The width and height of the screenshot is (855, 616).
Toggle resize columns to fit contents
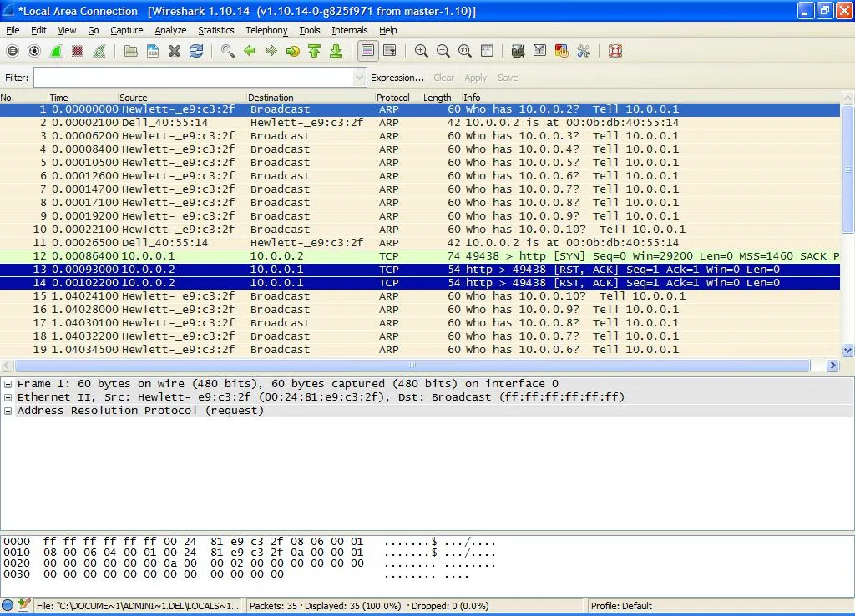click(487, 51)
